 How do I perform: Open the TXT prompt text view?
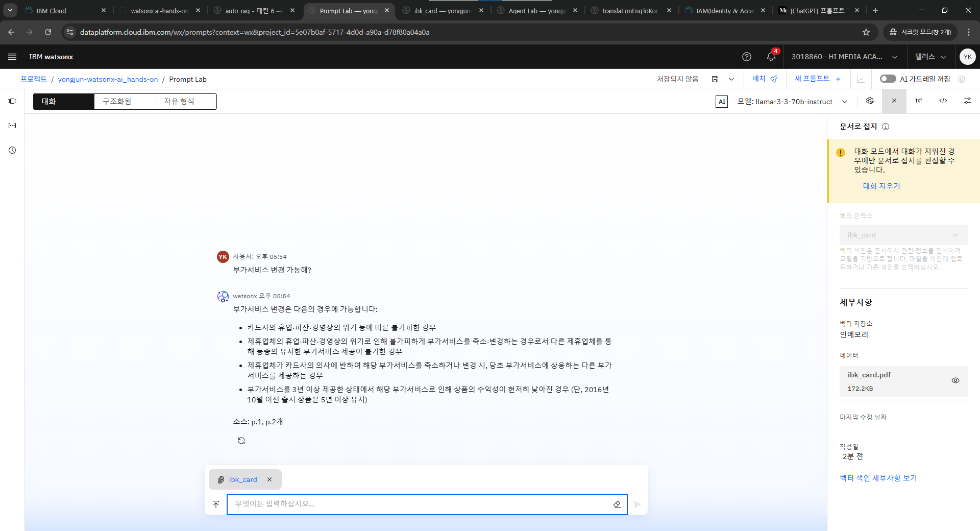(919, 101)
